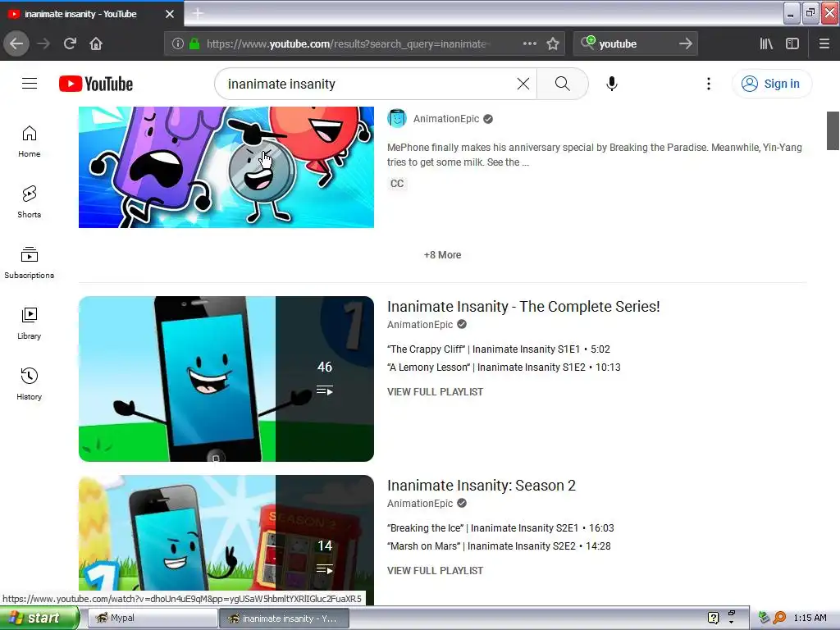
Task: Read the video description beginning 'MePhone finally makes'
Action: coord(595,155)
